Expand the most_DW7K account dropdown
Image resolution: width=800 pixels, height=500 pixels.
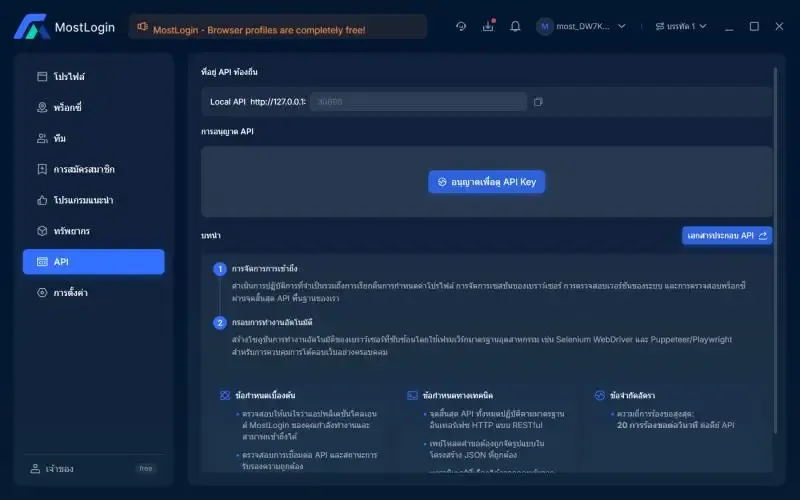tap(621, 26)
